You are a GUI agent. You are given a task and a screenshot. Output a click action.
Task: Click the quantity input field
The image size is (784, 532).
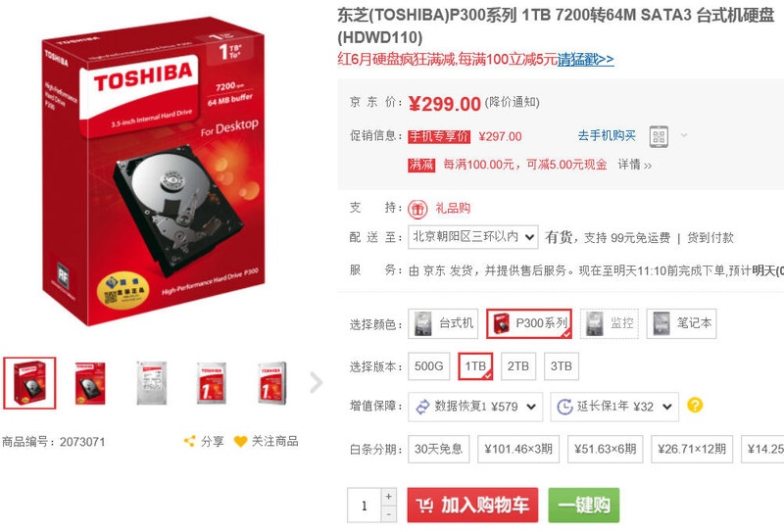[364, 506]
